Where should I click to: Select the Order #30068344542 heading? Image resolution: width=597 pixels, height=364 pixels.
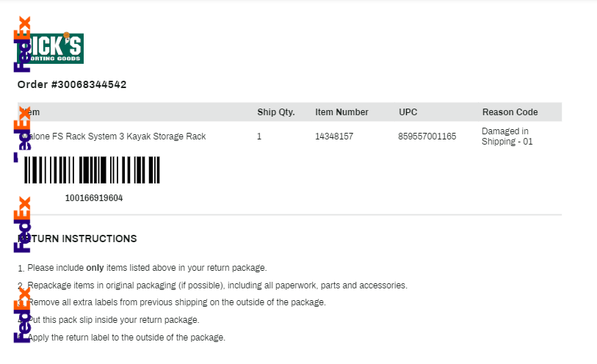[72, 84]
